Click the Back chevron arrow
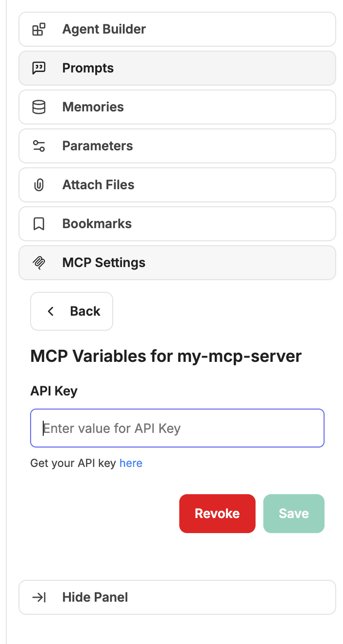The width and height of the screenshot is (343, 644). point(51,311)
